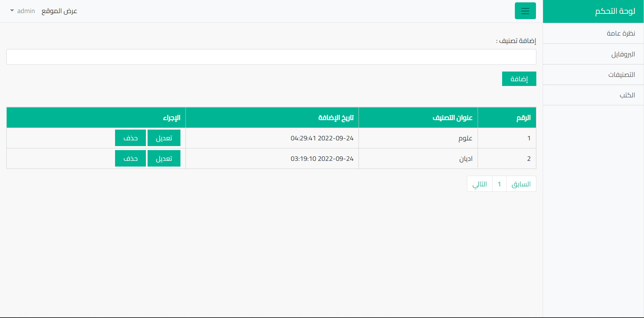
Task: Open البروفايل from the sidebar
Action: point(624,54)
